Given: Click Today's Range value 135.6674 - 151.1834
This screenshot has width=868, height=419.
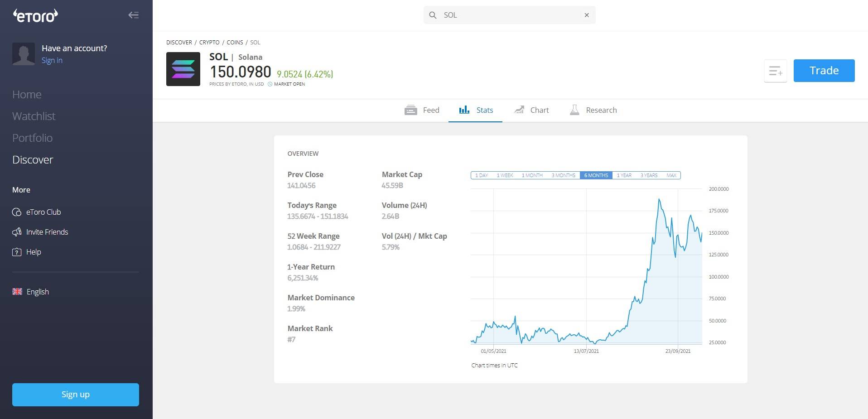Looking at the screenshot, I should pyautogui.click(x=318, y=216).
